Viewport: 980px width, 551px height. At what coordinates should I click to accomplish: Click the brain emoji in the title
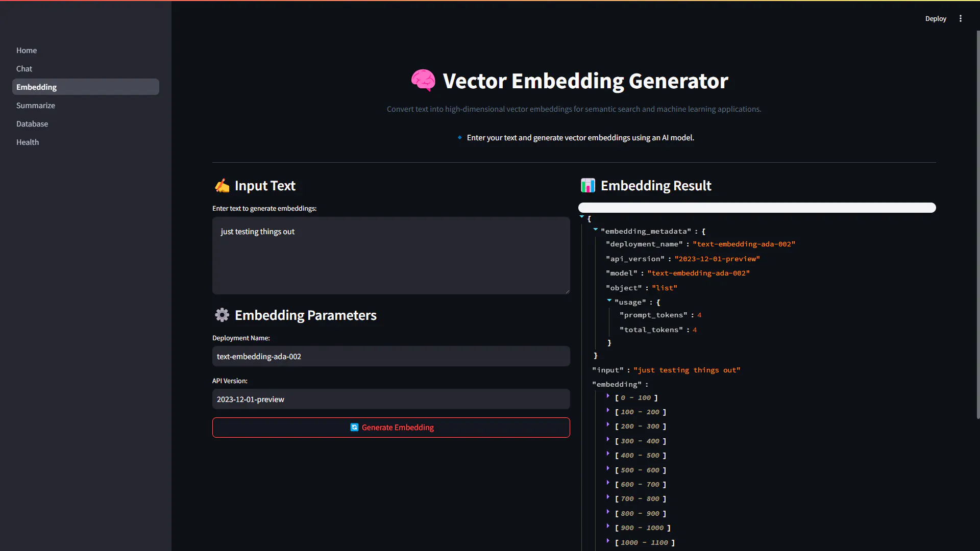[x=423, y=81]
